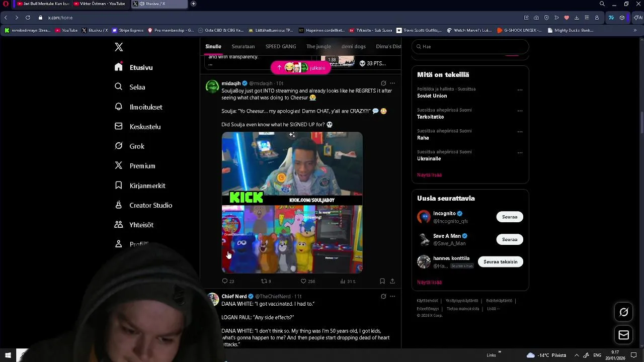Open a new browser tab with plus

pyautogui.click(x=193, y=4)
